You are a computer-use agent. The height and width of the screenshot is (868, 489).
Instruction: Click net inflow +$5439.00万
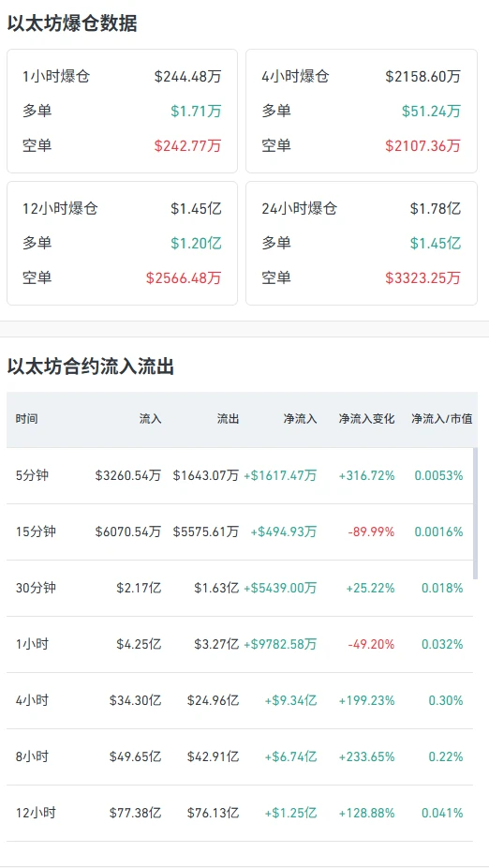tap(280, 588)
